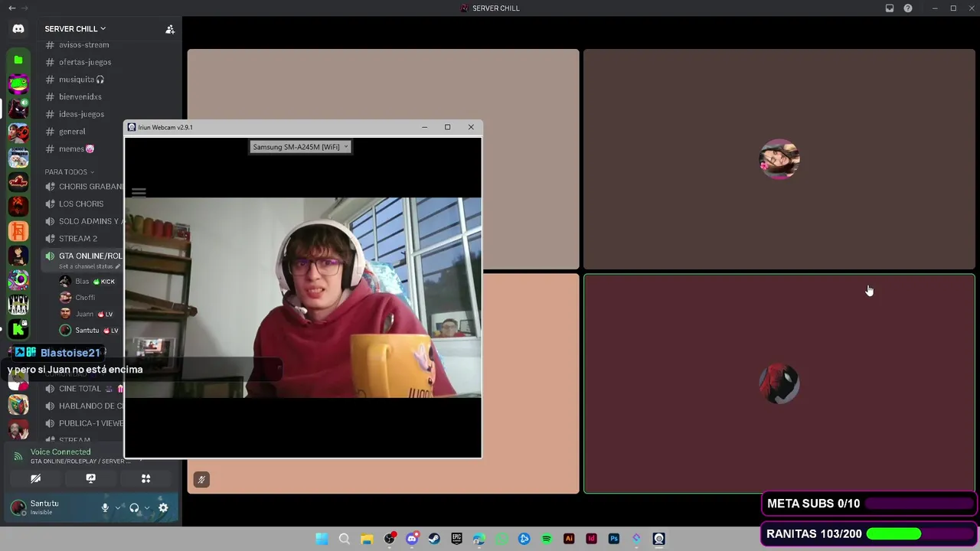Viewport: 980px width, 551px height.
Task: Expand SERVER CHILL server menu
Action: [x=75, y=29]
